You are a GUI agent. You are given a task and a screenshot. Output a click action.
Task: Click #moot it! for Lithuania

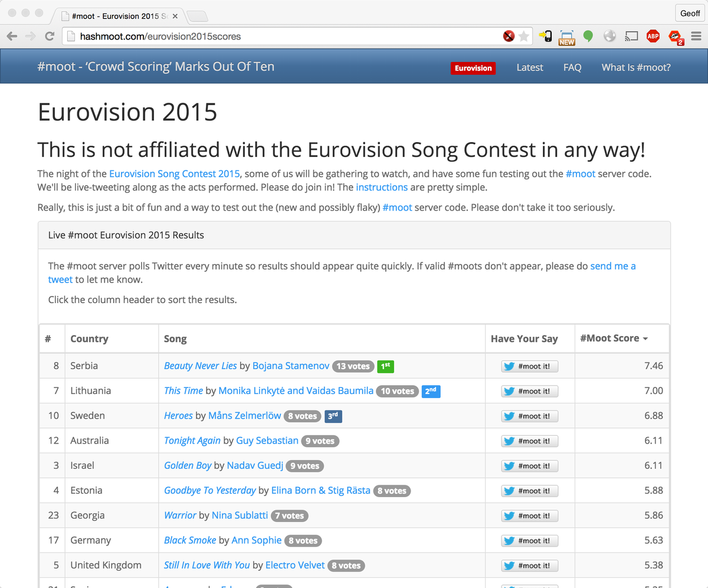[530, 391]
